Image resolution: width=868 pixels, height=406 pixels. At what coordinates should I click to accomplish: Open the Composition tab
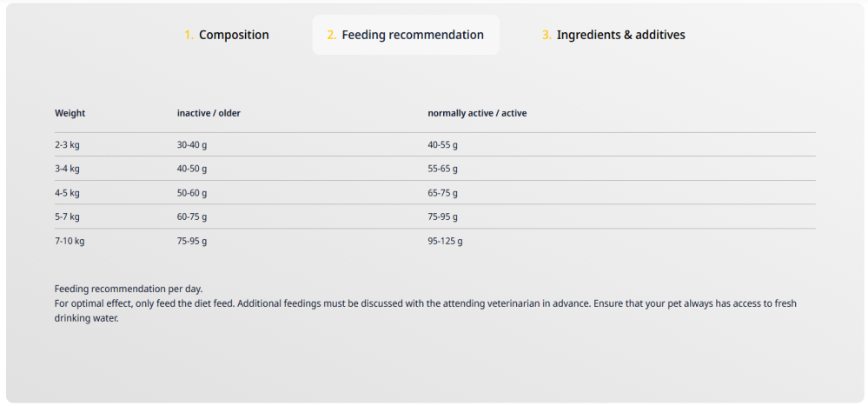pyautogui.click(x=227, y=35)
